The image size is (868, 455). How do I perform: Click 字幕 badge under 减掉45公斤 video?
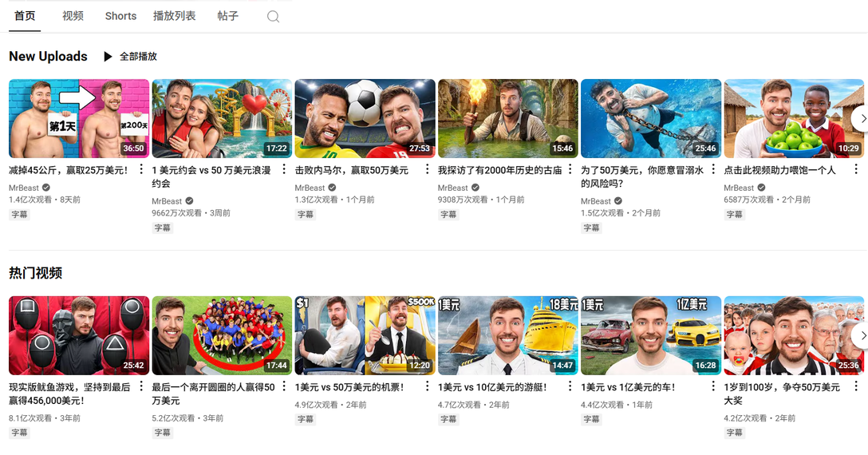pyautogui.click(x=19, y=215)
